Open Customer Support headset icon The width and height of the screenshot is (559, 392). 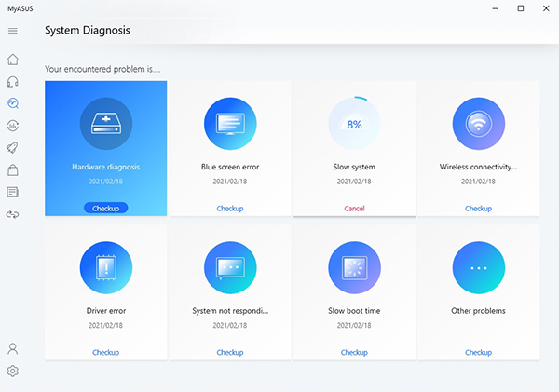click(13, 82)
